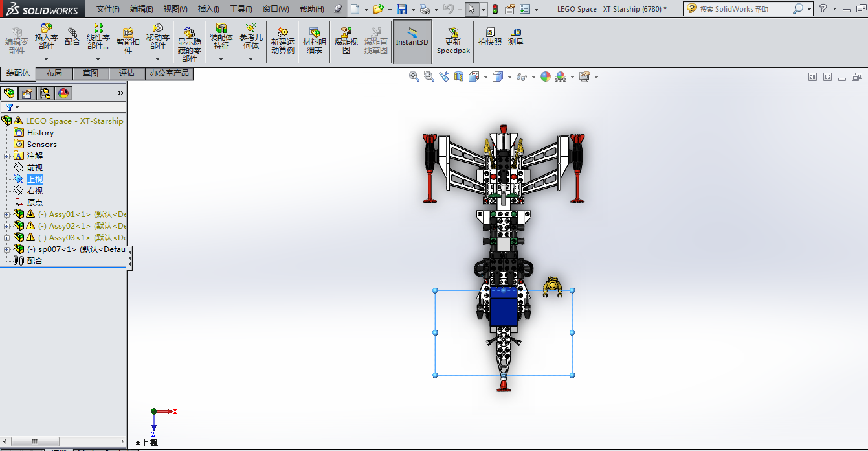Open the 视图(V) menu
Image resolution: width=868 pixels, height=451 pixels.
[175, 9]
